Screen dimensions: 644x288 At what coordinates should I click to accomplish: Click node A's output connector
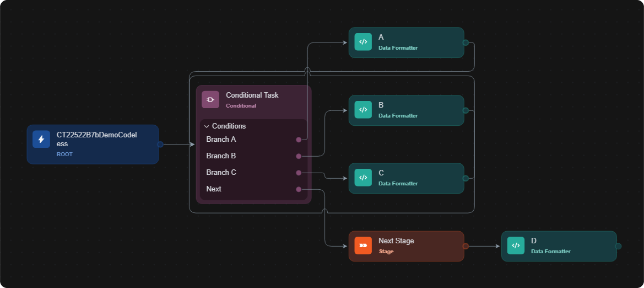tap(466, 42)
